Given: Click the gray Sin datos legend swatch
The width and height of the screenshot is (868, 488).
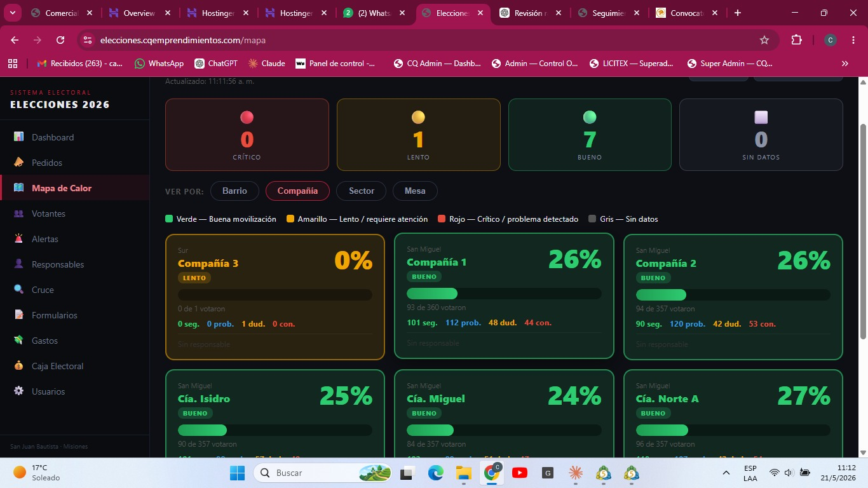Looking at the screenshot, I should [x=592, y=219].
